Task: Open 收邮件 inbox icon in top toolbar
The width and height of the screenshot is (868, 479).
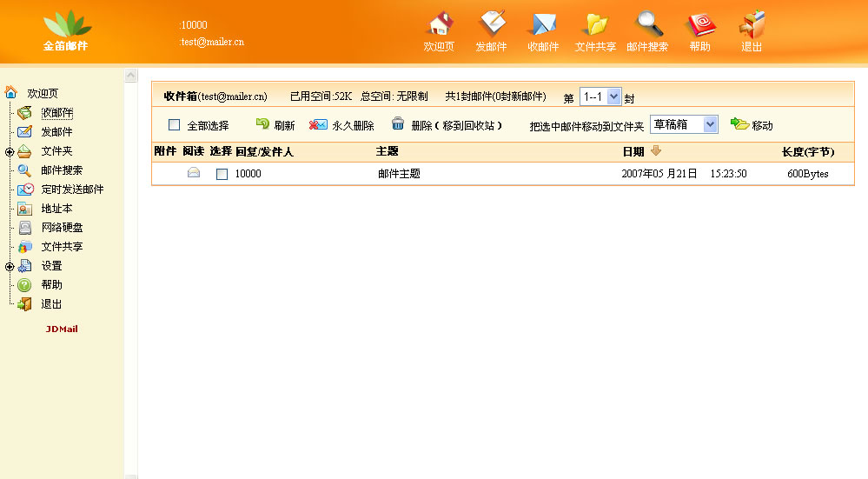Action: coord(543,24)
